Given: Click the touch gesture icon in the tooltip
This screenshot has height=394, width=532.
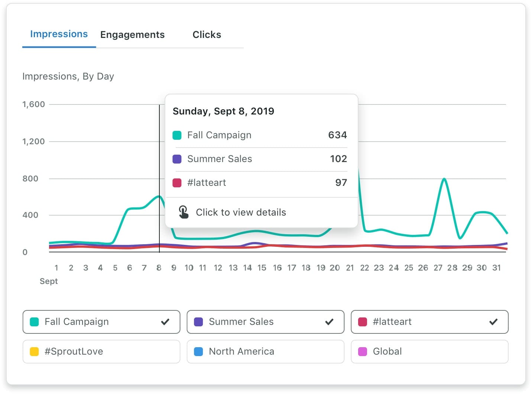Looking at the screenshot, I should pos(183,211).
